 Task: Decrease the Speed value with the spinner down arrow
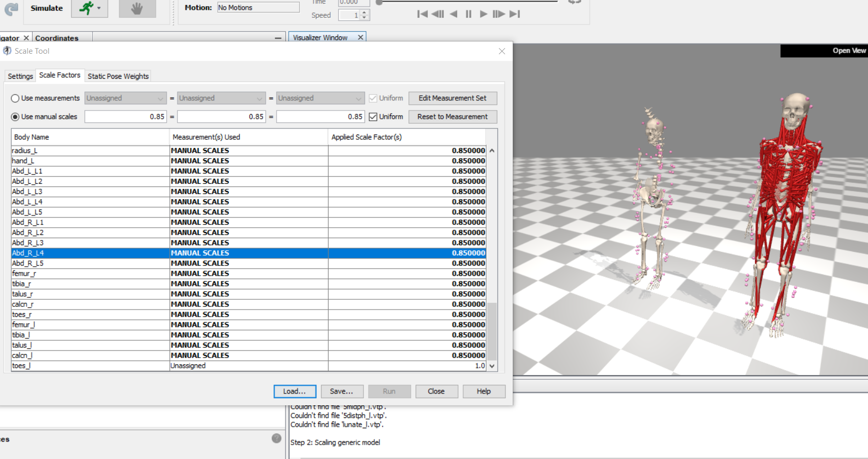(364, 18)
